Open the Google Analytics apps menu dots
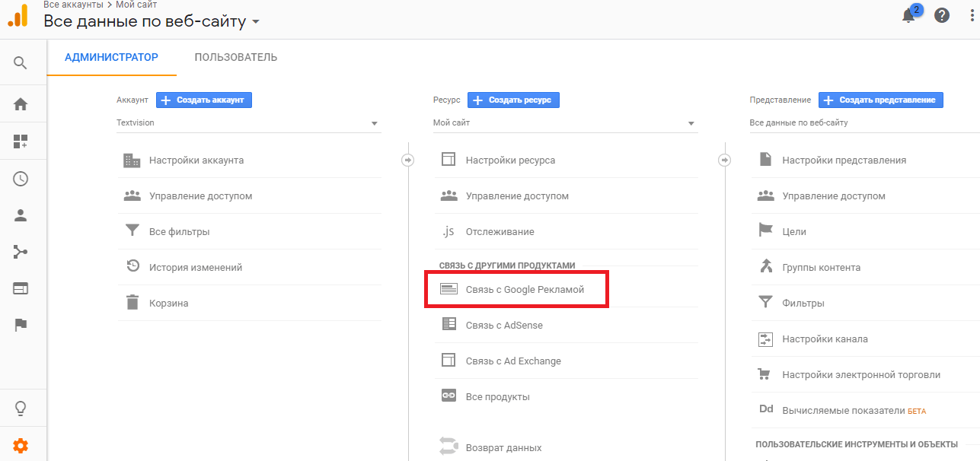The height and width of the screenshot is (461, 980). click(972, 14)
